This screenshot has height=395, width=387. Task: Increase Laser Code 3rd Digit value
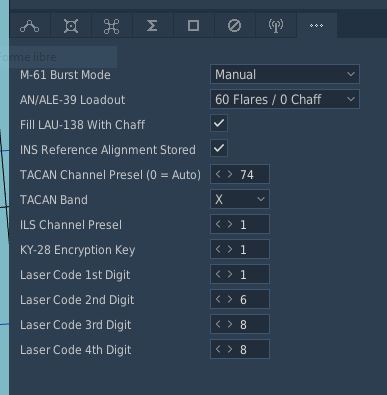coord(230,324)
